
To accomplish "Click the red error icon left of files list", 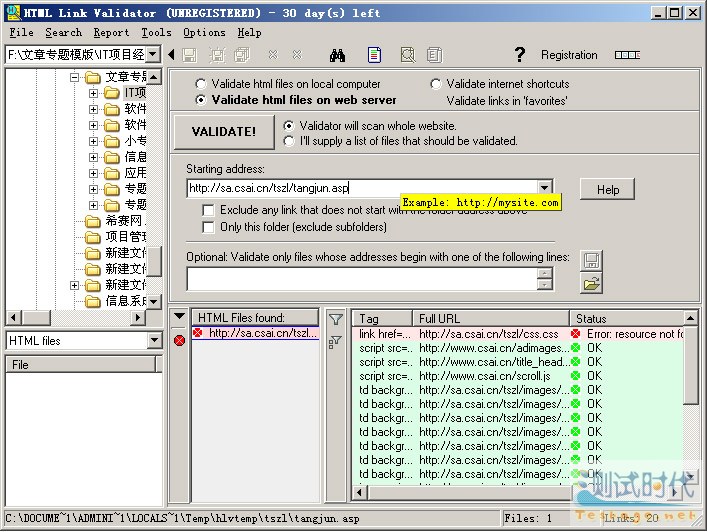I will click(179, 341).
